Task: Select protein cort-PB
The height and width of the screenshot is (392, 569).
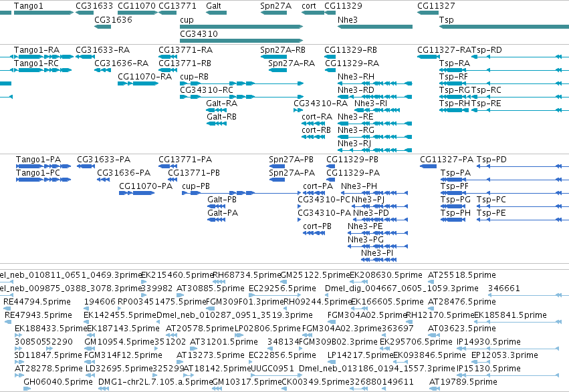Action: [317, 227]
